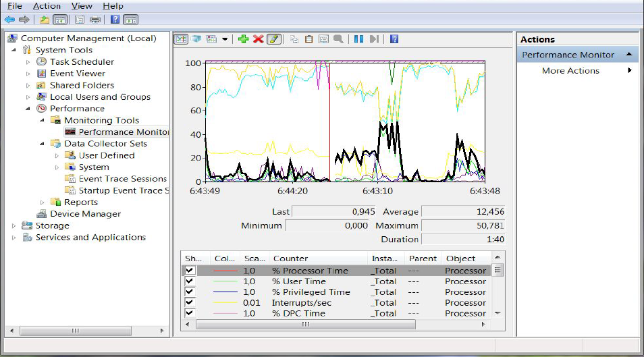Click the % Privileged Time blue color line

[224, 292]
